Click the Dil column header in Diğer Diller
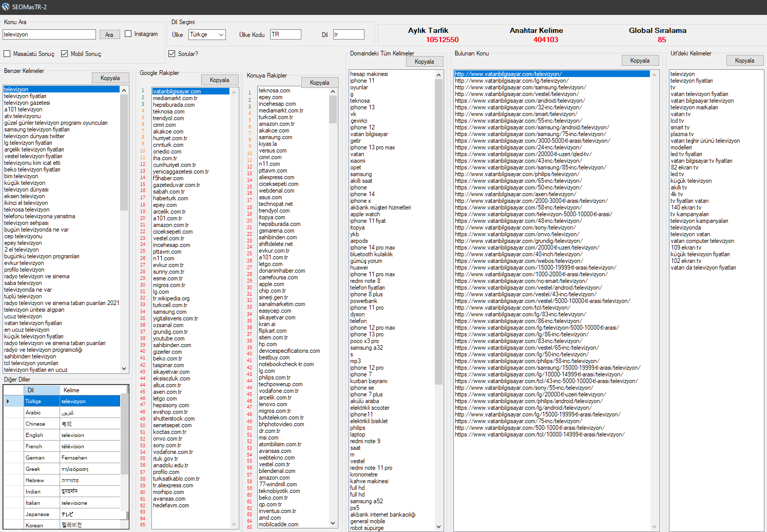 [x=42, y=390]
